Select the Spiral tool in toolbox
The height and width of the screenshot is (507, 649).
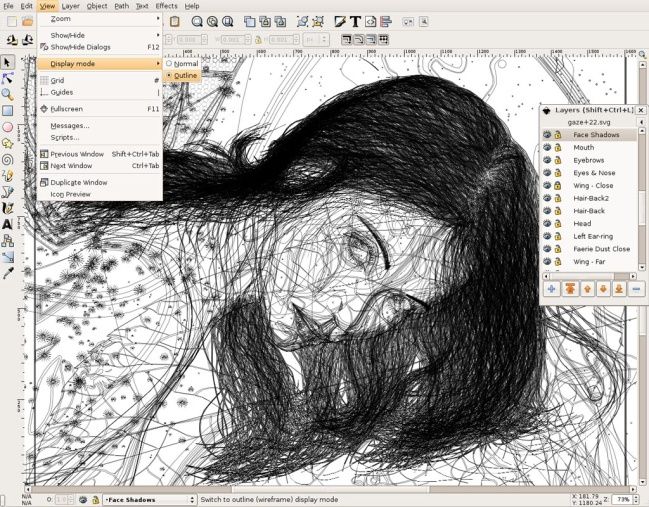point(8,159)
